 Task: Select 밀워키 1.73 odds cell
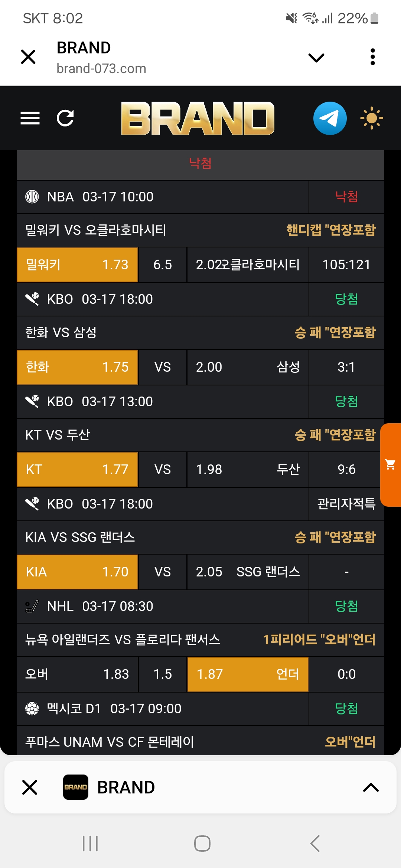pyautogui.click(x=77, y=265)
